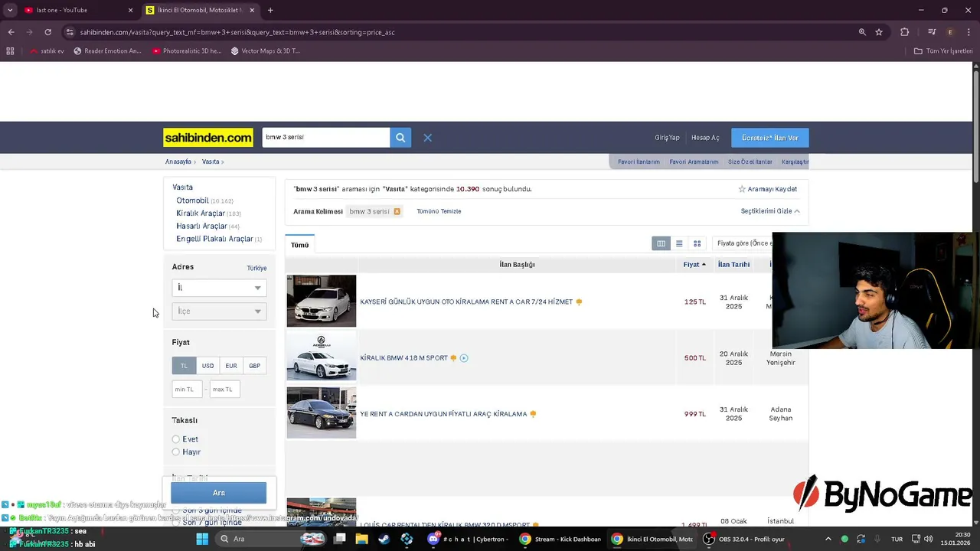
Task: Select the Tümü results tab
Action: pos(299,245)
